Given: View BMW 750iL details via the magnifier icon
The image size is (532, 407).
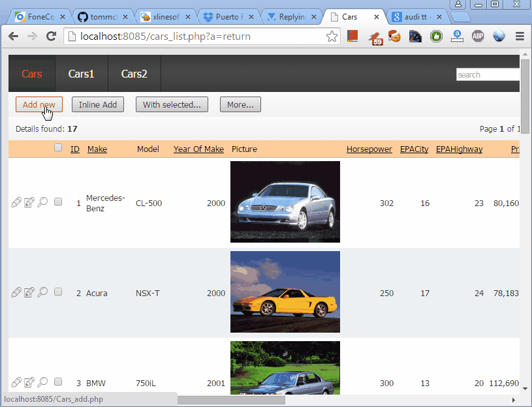Looking at the screenshot, I should tap(42, 382).
